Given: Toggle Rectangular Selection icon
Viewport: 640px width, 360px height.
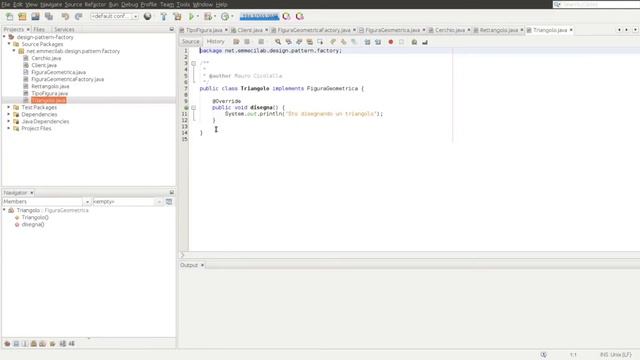Looking at the screenshot, I should [x=320, y=42].
